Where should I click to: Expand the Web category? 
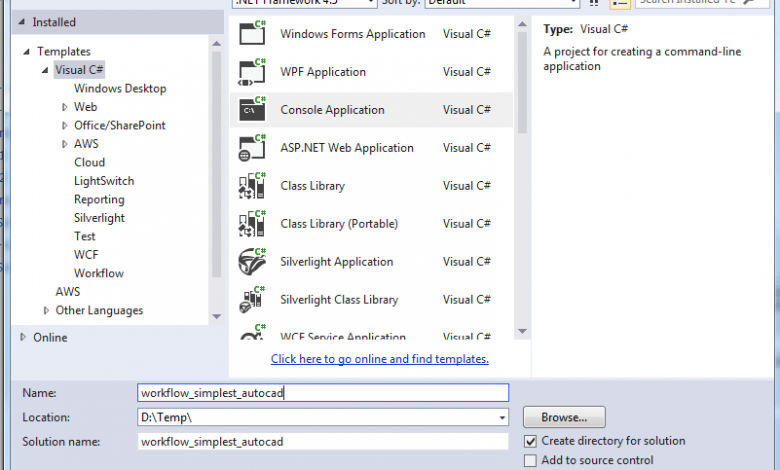[64, 107]
